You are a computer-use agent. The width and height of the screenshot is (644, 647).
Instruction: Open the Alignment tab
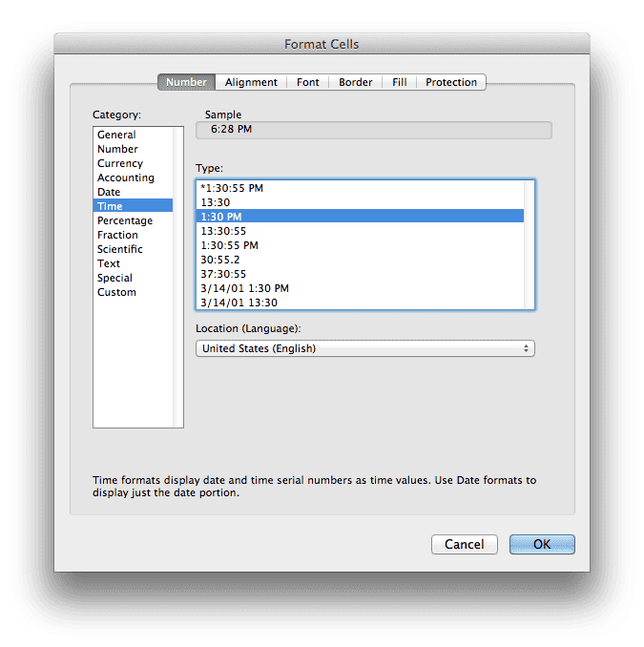click(x=251, y=82)
